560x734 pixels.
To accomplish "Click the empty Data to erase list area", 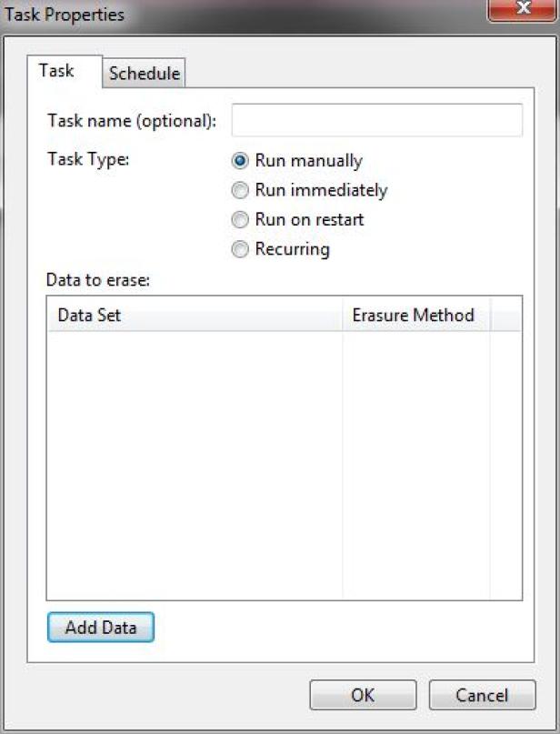I will [x=284, y=465].
